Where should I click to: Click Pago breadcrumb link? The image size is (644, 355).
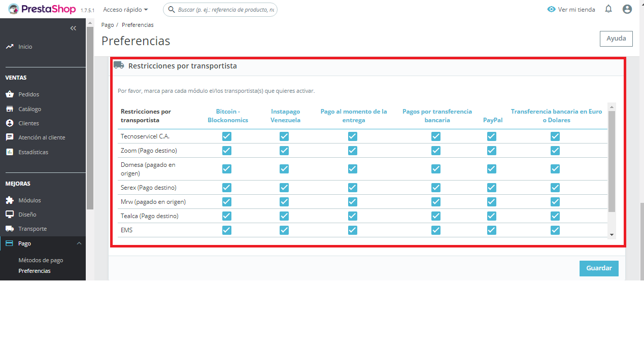[108, 25]
